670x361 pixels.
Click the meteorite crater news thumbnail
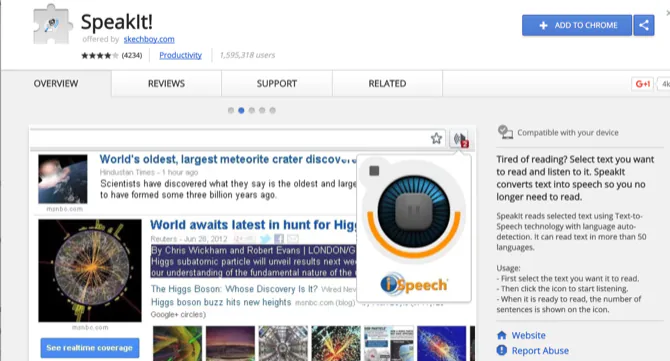(x=63, y=179)
